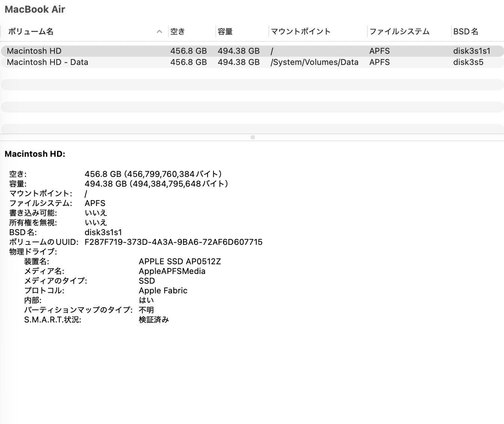Click the sort arrow in ボリューム名 header
The image size is (504, 424).
159,32
